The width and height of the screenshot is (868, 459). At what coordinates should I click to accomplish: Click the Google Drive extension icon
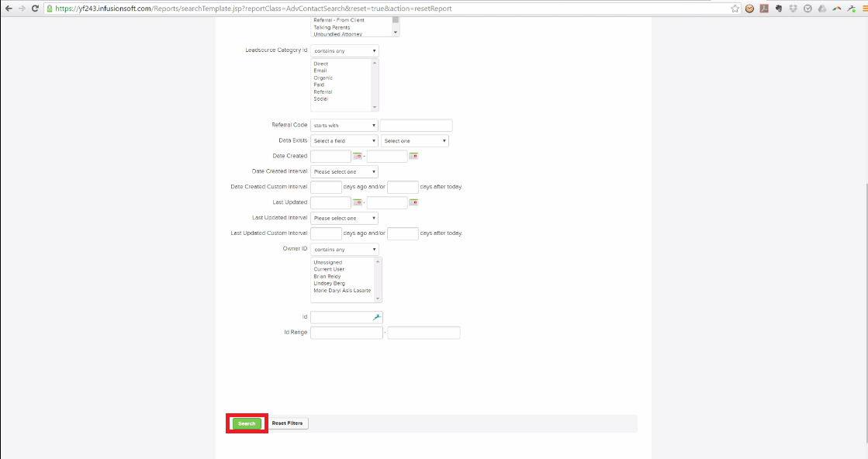click(821, 9)
